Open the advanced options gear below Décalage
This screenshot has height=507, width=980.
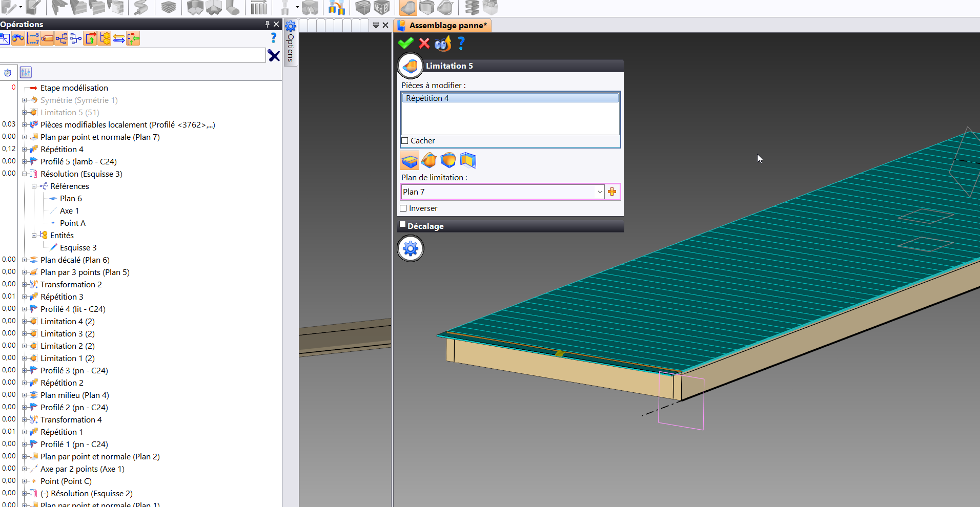(411, 249)
